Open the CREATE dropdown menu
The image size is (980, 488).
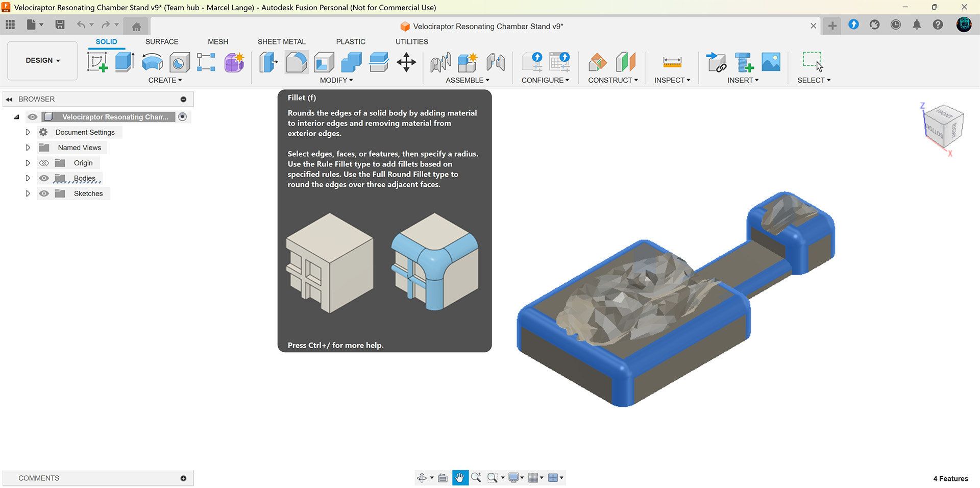coord(165,80)
